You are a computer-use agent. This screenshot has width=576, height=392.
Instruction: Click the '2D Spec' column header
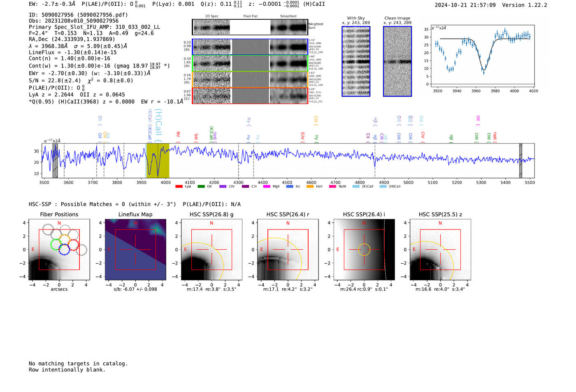(x=212, y=16)
